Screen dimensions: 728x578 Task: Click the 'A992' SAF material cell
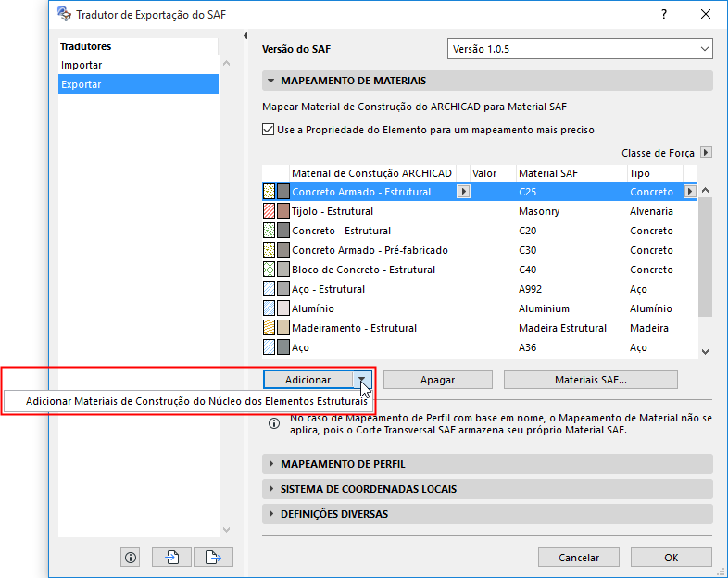tap(530, 289)
